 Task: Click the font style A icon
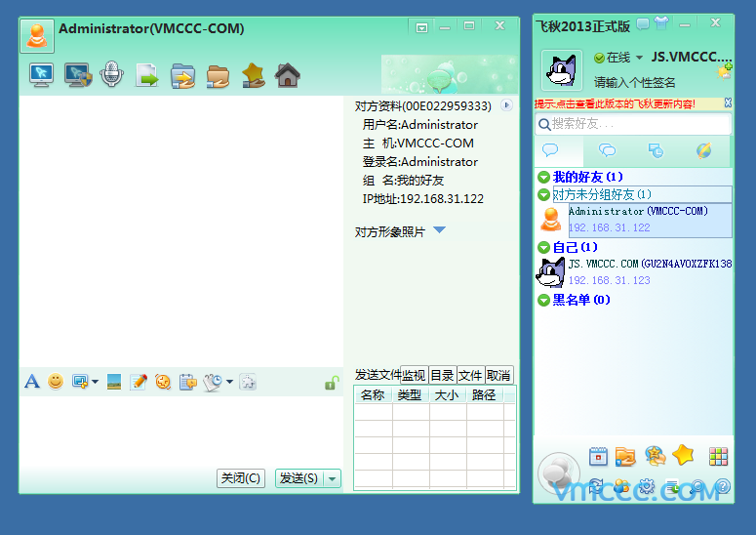click(x=31, y=382)
